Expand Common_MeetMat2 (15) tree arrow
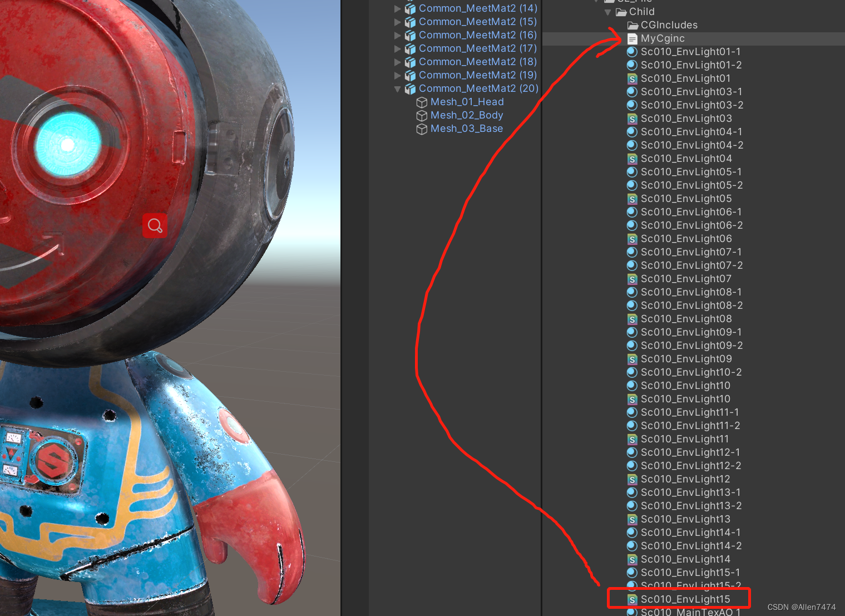The height and width of the screenshot is (616, 845). [397, 22]
